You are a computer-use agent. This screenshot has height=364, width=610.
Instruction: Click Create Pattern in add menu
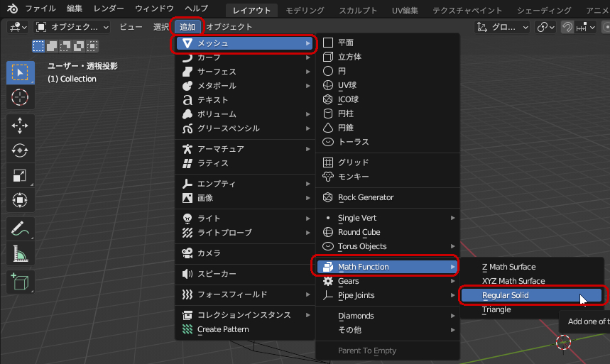point(246,329)
